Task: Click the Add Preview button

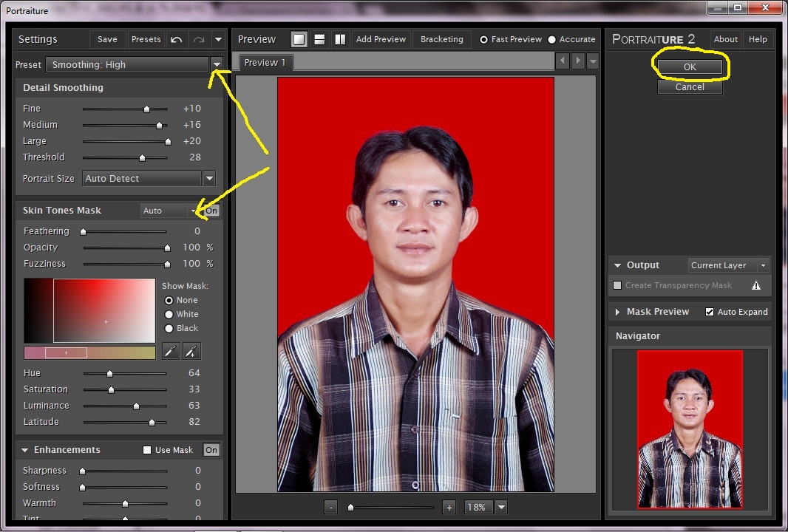Action: [x=381, y=39]
